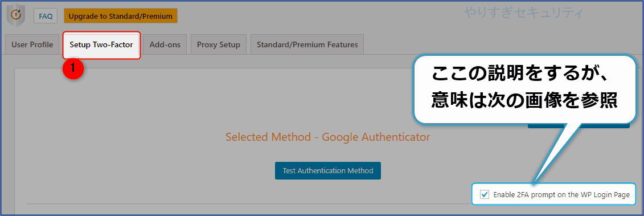Image resolution: width=644 pixels, height=216 pixels.
Task: Click the divider line below Test button
Action: (x=249, y=203)
